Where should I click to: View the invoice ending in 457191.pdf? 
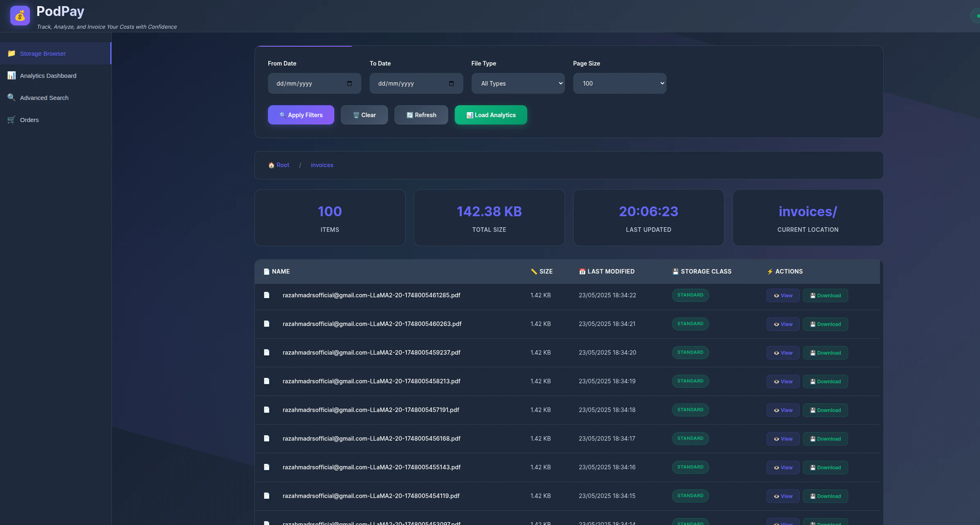(x=783, y=410)
